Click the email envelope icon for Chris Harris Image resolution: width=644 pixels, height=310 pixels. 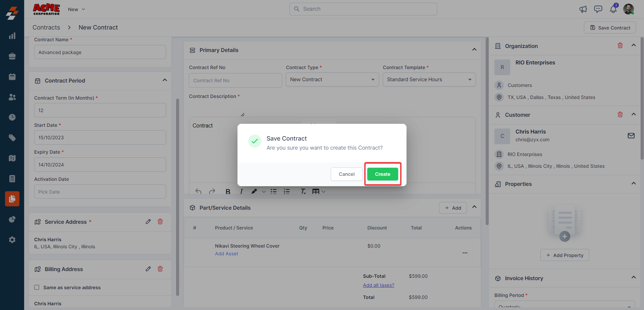coord(631,136)
